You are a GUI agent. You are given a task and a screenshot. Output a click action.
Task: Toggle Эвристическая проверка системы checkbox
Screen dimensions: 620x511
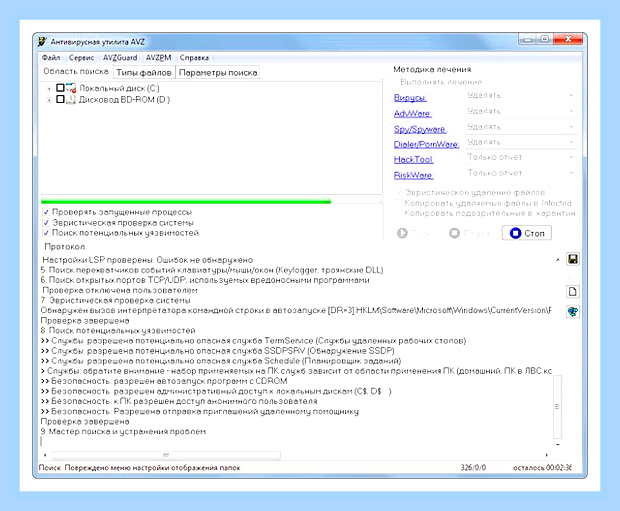point(46,222)
